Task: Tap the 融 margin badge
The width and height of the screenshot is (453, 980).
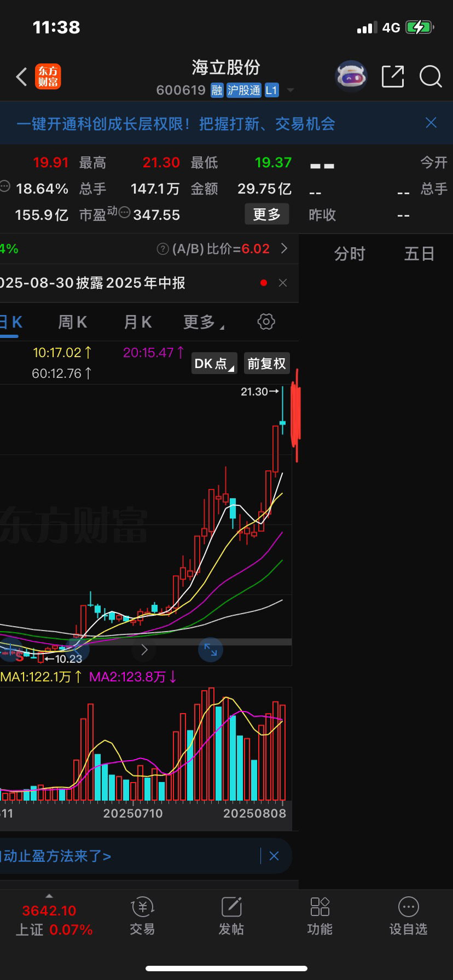Action: pos(217,90)
